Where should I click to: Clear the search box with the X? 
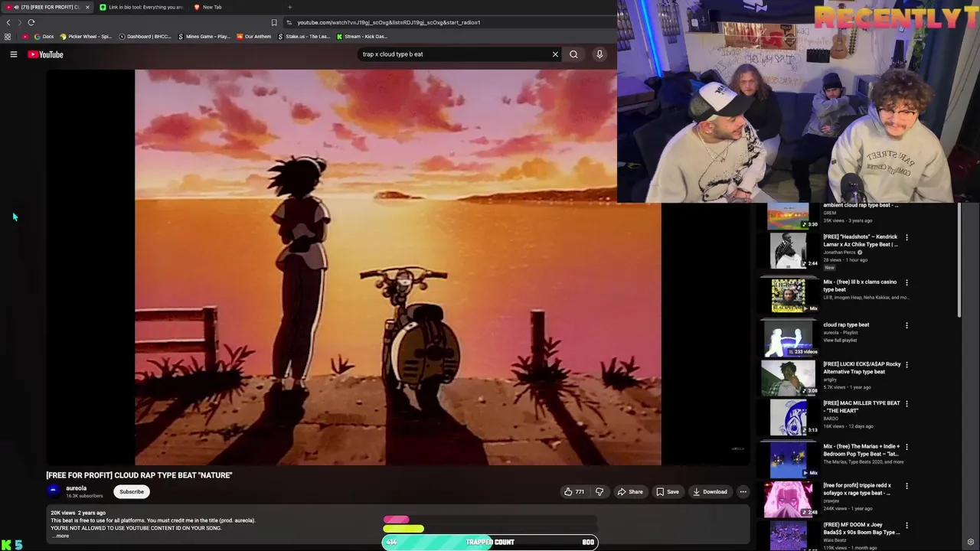point(555,54)
